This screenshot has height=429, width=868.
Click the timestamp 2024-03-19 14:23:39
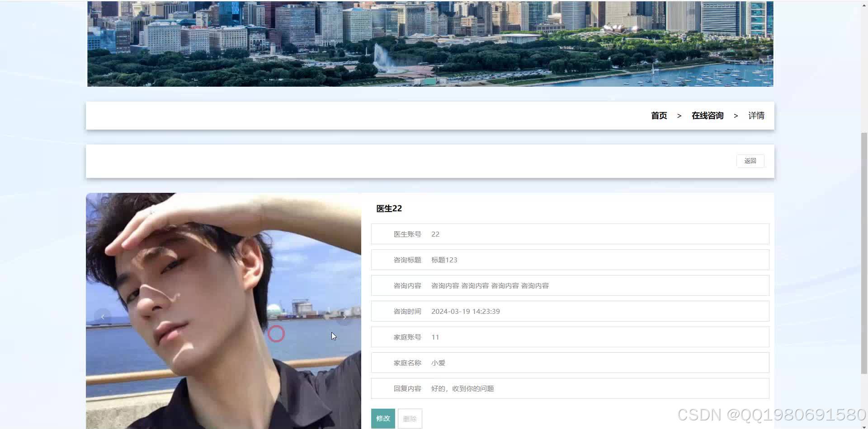(x=466, y=311)
